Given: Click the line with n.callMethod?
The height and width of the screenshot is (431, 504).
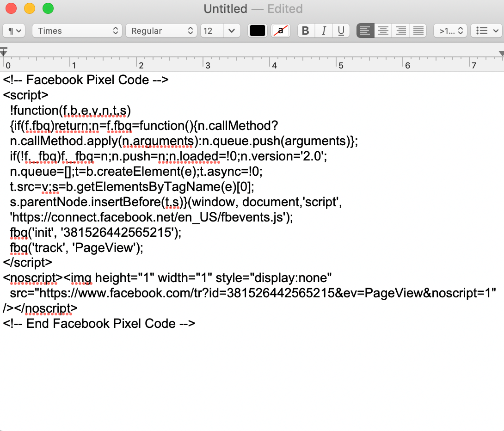Looking at the screenshot, I should click(144, 126).
